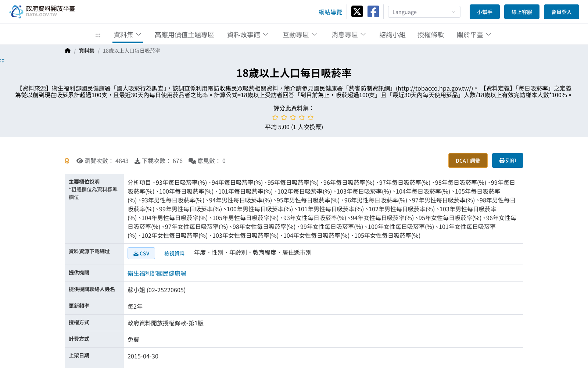Click the download count icon
The height and width of the screenshot is (368, 588).
coord(137,161)
